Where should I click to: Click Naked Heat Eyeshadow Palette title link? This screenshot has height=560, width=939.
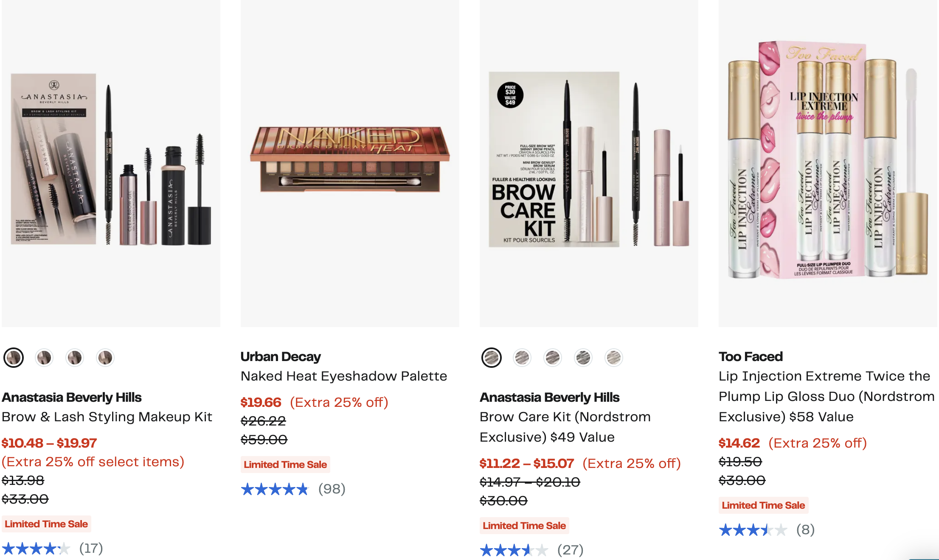point(343,376)
